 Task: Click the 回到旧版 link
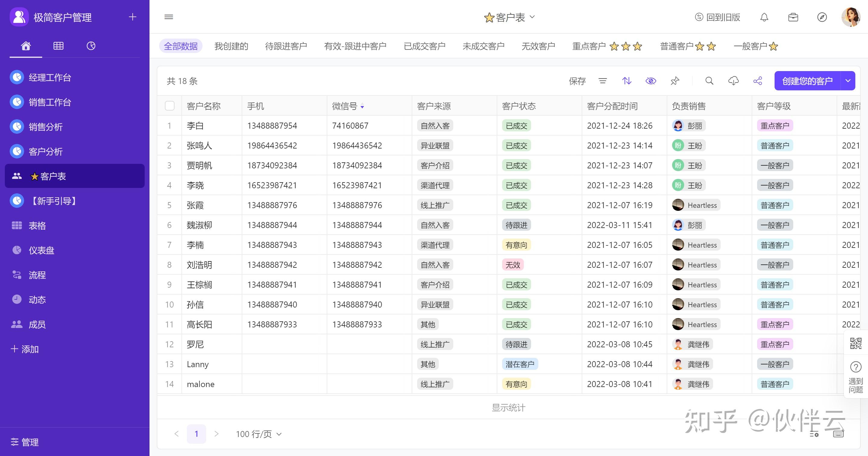point(718,17)
